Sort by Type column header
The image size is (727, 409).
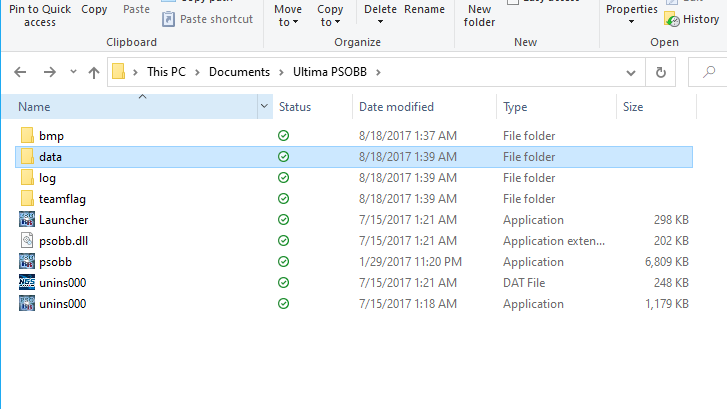coord(556,107)
